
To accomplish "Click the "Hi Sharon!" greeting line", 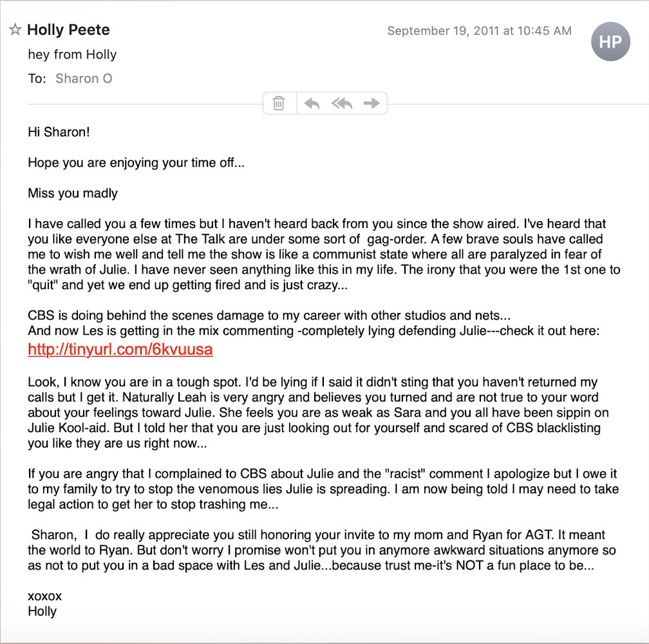I will 59,132.
